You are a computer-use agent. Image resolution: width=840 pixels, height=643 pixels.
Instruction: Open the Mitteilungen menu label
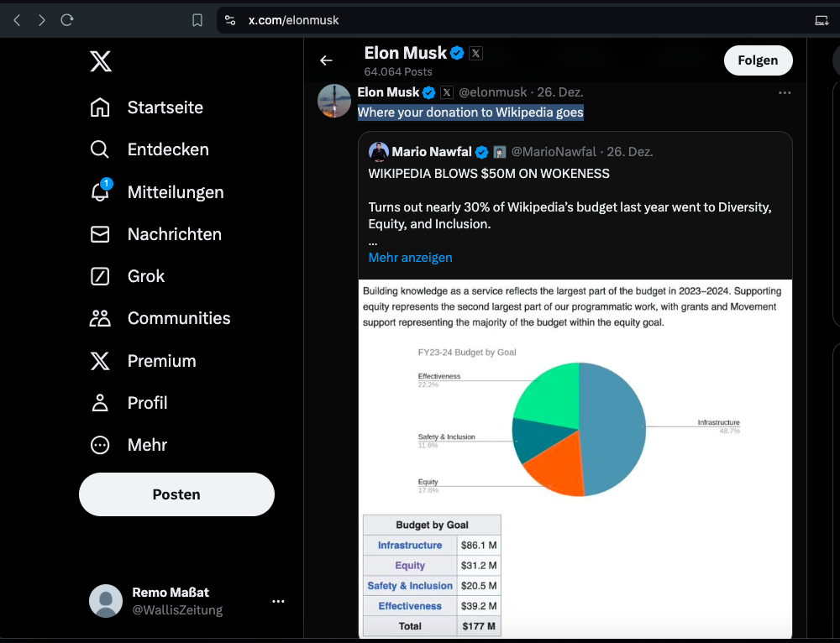click(x=176, y=191)
